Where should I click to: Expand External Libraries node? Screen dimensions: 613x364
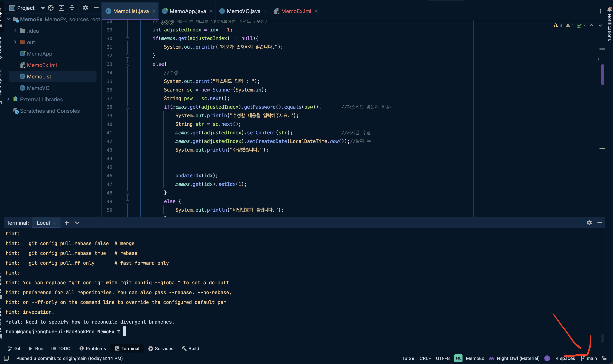9,99
